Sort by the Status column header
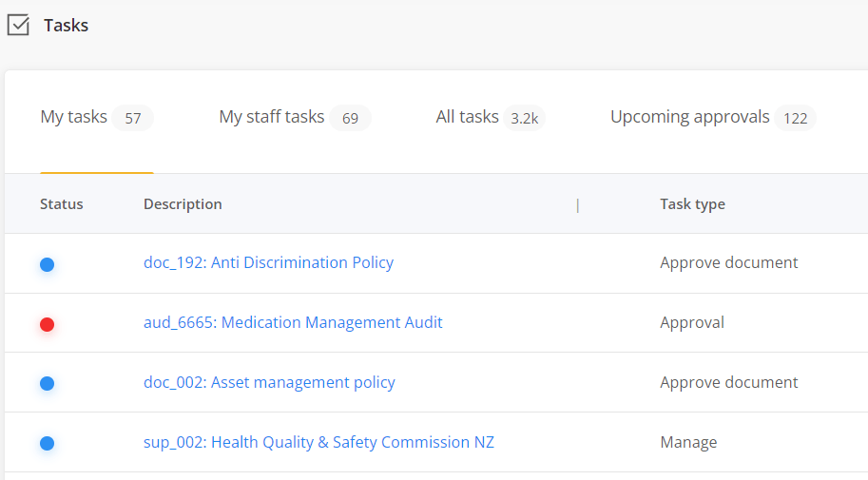The image size is (868, 480). [x=62, y=204]
